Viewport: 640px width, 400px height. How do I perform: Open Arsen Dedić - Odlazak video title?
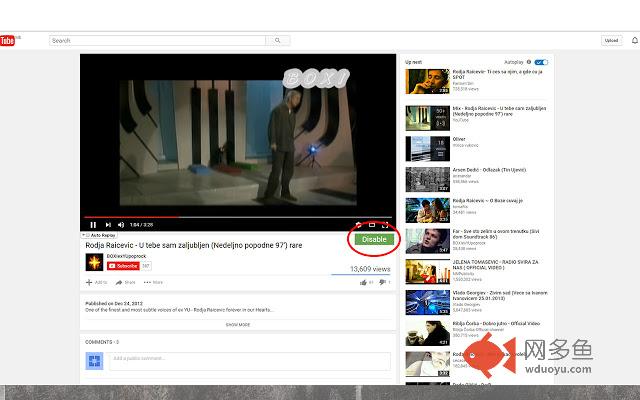489,170
